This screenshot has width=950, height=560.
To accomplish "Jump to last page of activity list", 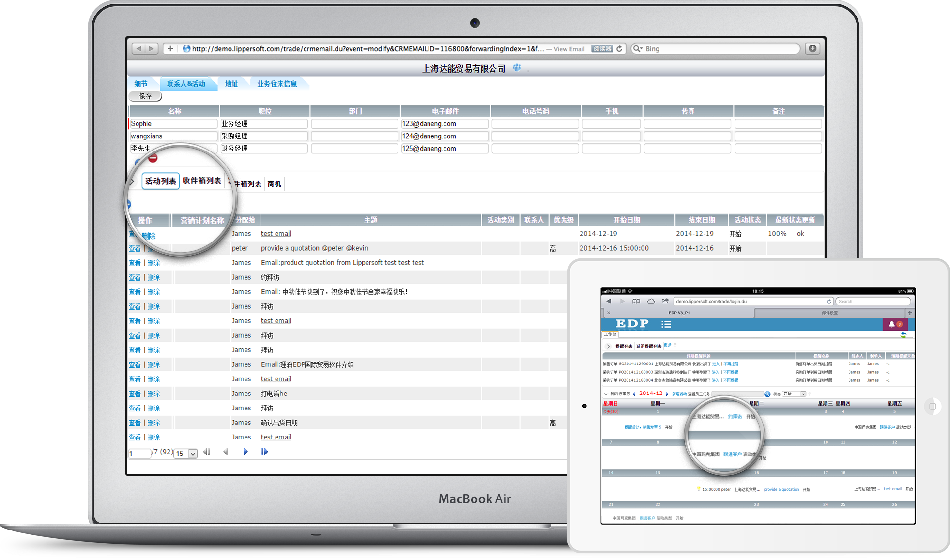I will click(x=264, y=452).
